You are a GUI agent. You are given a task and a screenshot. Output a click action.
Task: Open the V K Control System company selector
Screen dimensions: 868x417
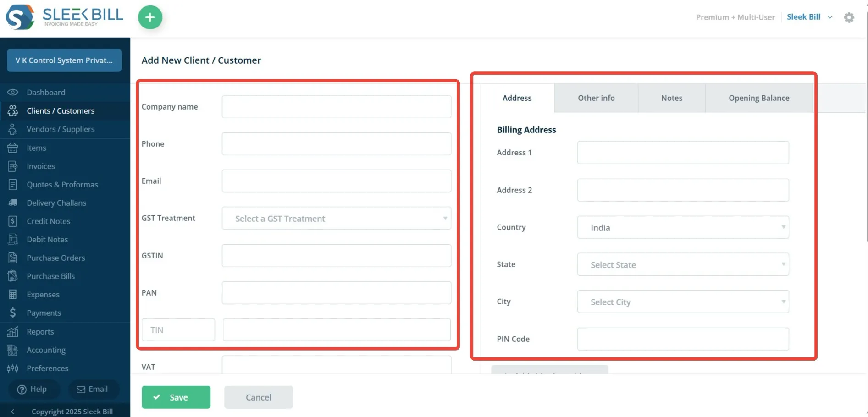point(64,60)
